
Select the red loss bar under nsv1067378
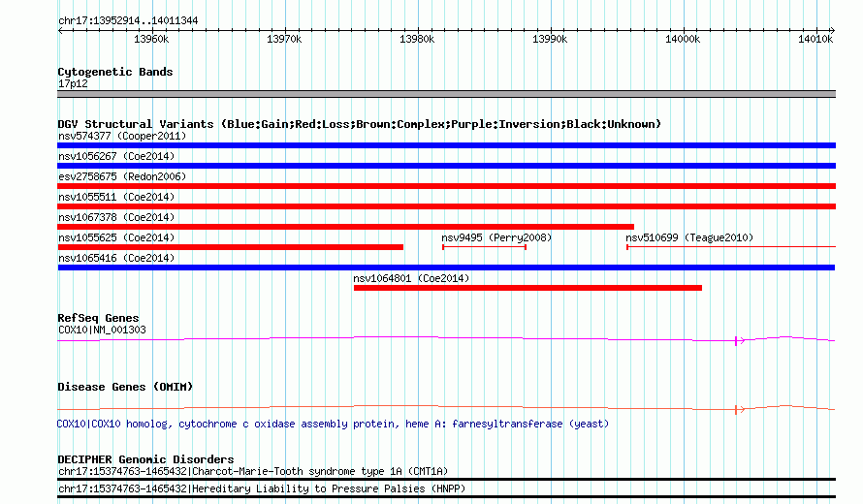pyautogui.click(x=345, y=227)
